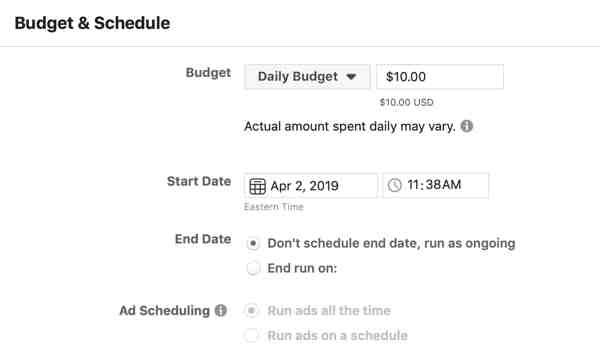Open the 11:38AM start time selector

(x=436, y=186)
